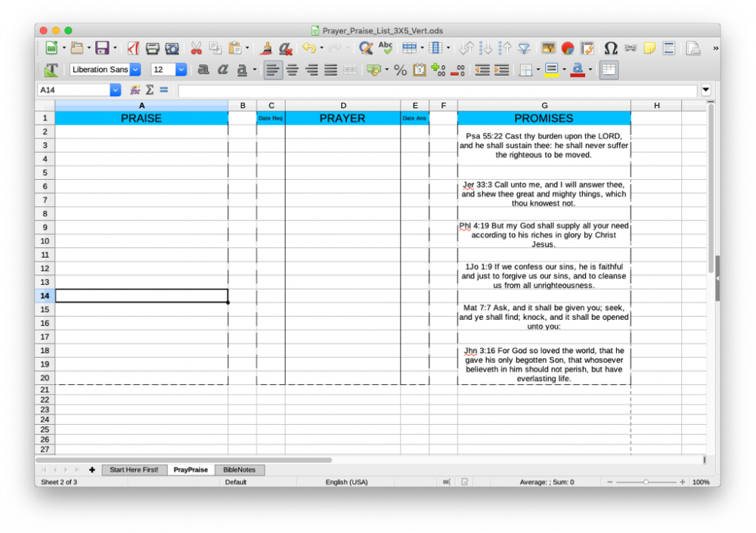Click the Sum sigma icon
Viewport: 756px width, 533px height.
point(150,90)
